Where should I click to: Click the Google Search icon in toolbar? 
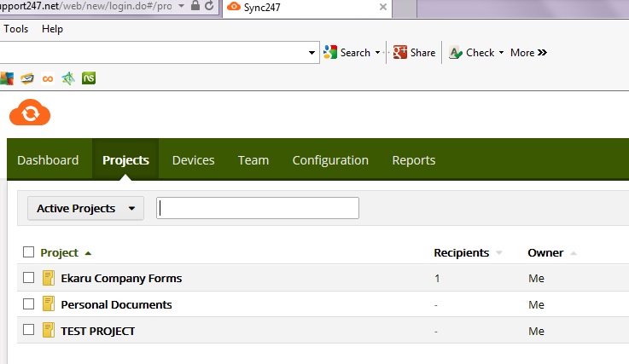330,52
